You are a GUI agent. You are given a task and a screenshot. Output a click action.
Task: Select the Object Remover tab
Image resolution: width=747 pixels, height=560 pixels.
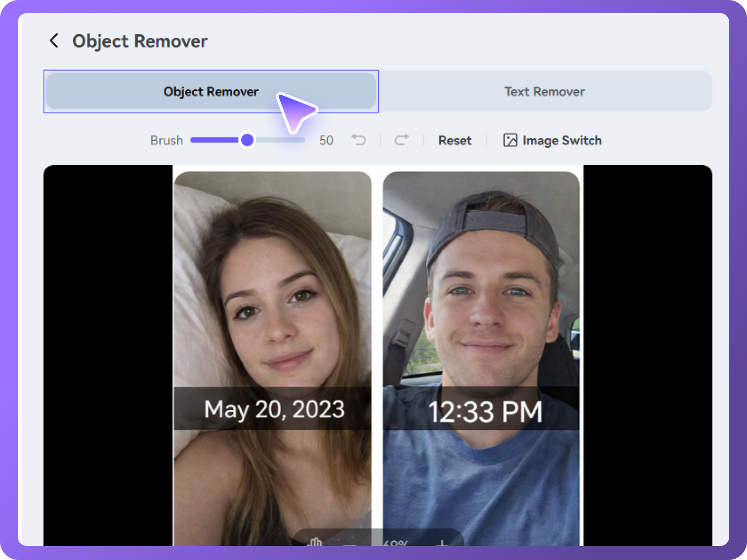click(x=211, y=91)
